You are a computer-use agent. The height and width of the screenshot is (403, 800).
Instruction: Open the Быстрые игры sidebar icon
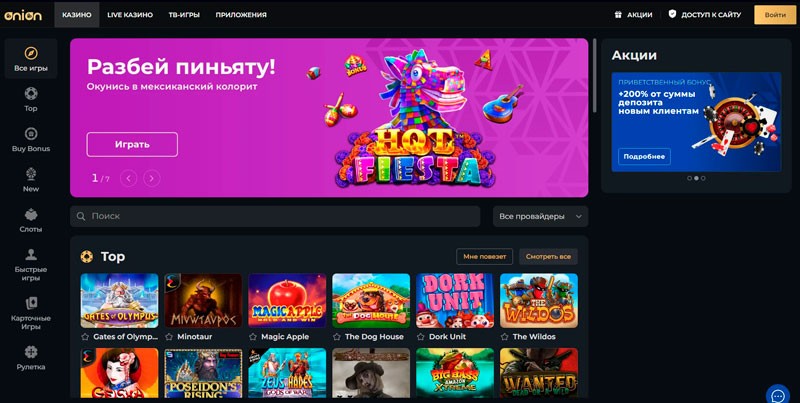coord(31,255)
